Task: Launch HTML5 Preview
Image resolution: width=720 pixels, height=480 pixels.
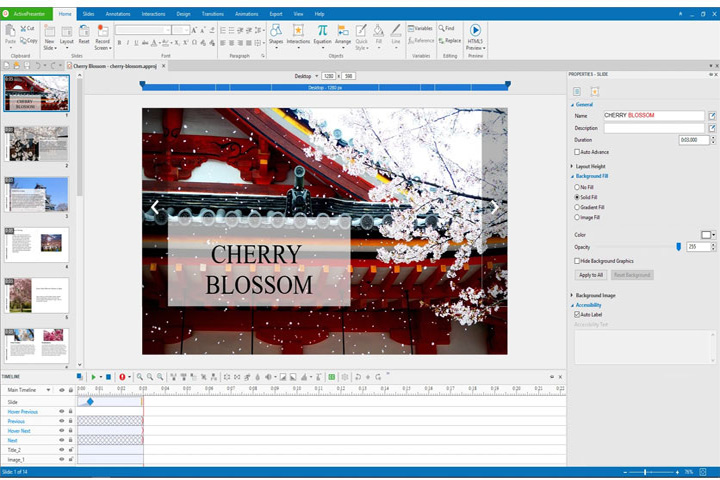Action: [x=475, y=30]
